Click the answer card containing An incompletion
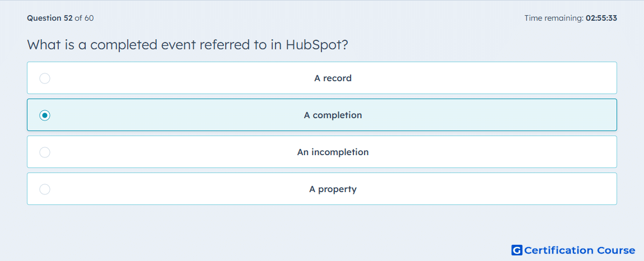Screen dimensions: 644x261 click(322, 152)
